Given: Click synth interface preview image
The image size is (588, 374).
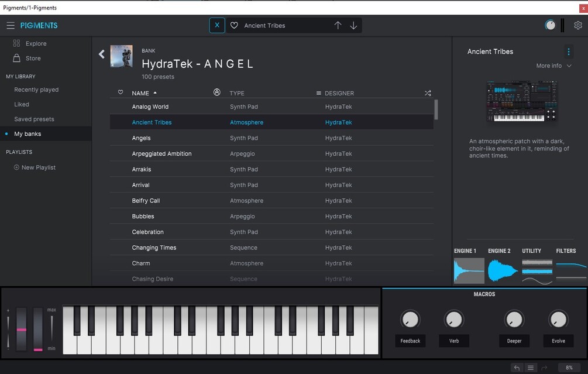Looking at the screenshot, I should pyautogui.click(x=522, y=101).
